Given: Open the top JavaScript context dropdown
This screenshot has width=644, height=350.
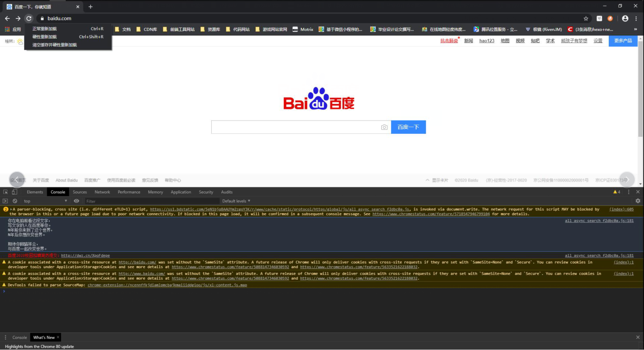Looking at the screenshot, I should [x=45, y=201].
